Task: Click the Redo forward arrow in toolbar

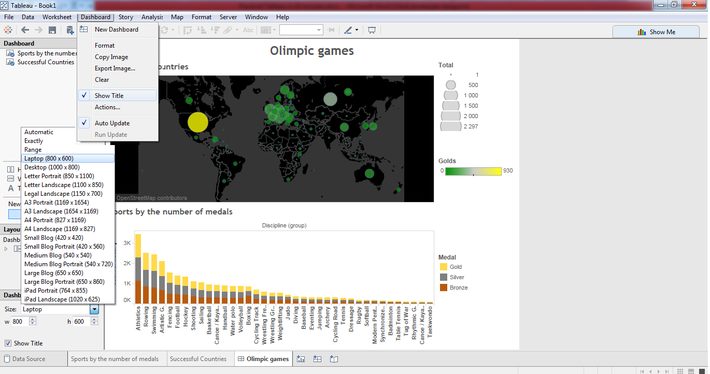Action: (x=38, y=30)
